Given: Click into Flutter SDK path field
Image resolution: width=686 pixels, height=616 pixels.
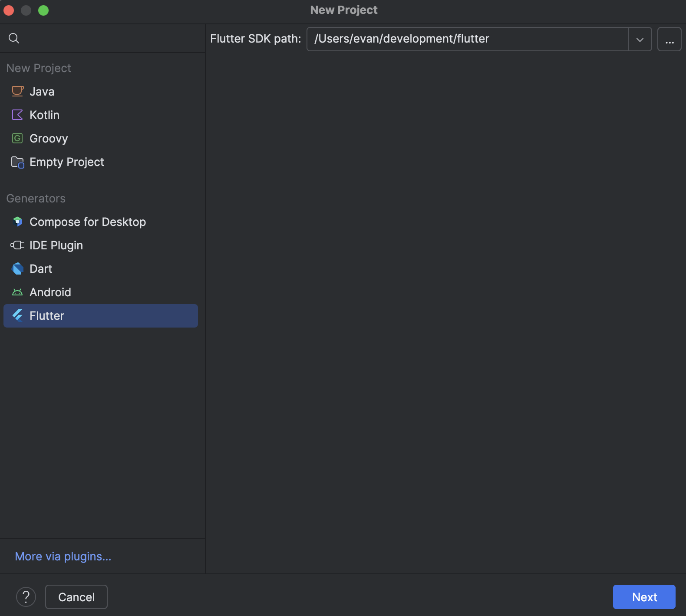Looking at the screenshot, I should (468, 39).
